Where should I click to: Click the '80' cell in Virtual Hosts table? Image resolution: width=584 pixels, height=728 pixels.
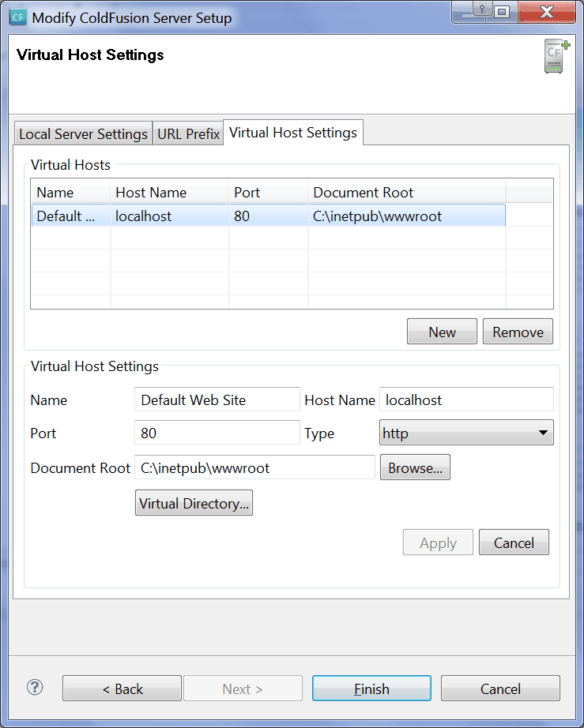point(269,216)
